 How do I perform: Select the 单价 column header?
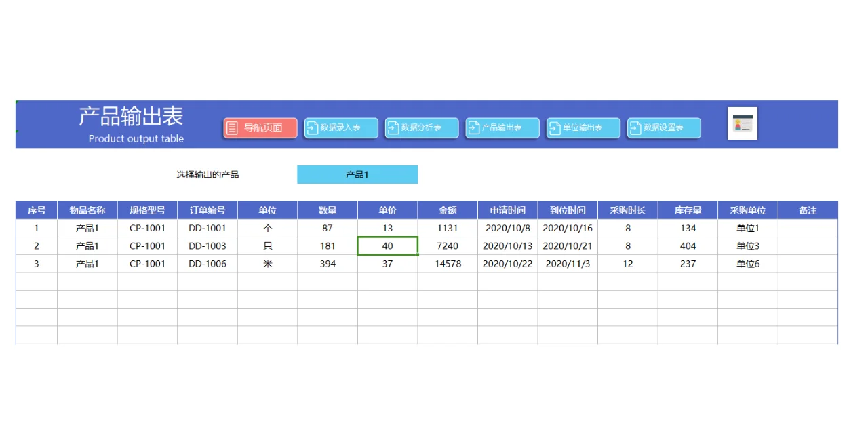point(387,210)
